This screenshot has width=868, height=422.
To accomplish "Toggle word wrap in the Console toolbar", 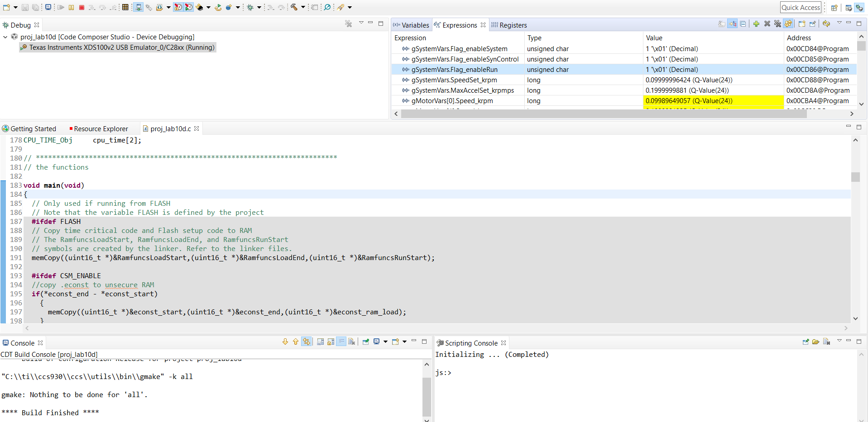I will [341, 341].
